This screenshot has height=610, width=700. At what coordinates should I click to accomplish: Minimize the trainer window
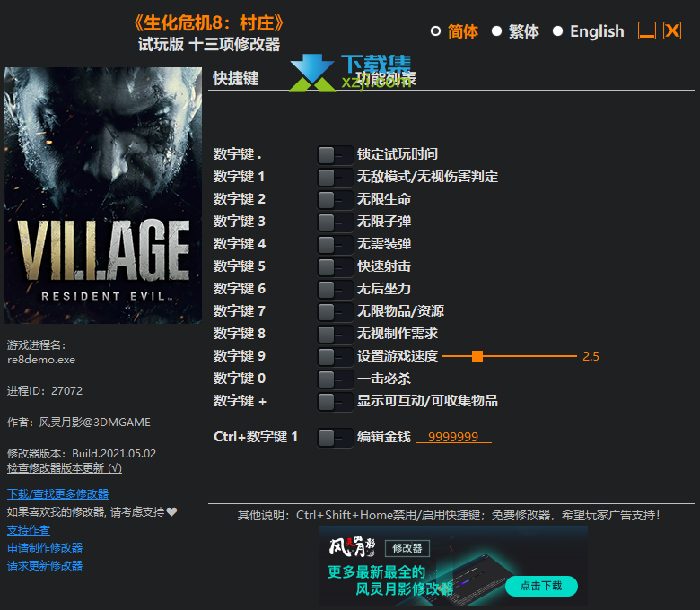click(647, 30)
